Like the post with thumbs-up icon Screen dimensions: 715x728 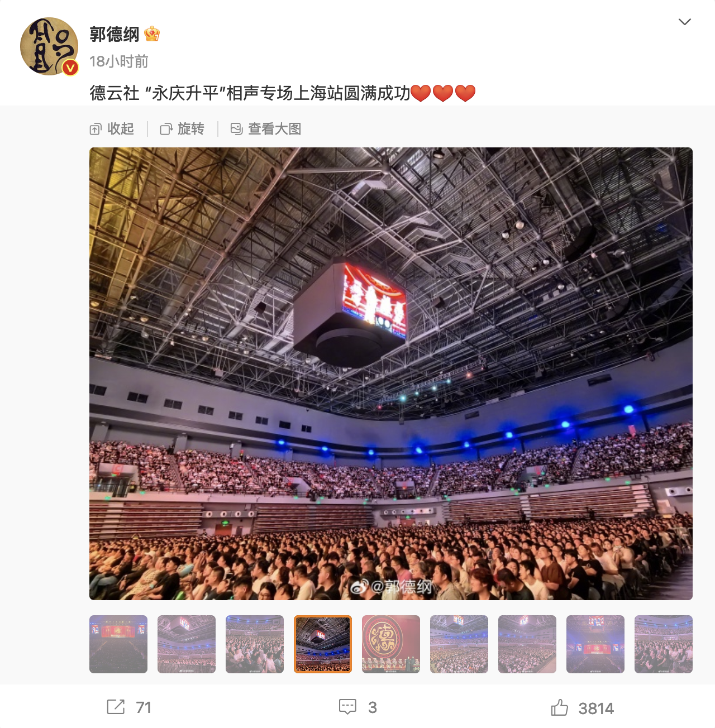click(x=559, y=707)
